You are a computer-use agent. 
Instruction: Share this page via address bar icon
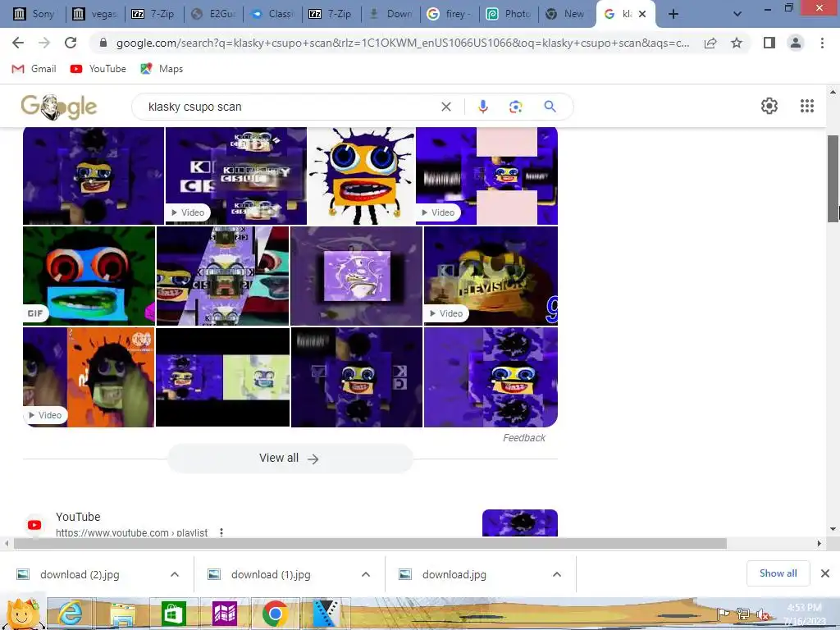pyautogui.click(x=710, y=43)
